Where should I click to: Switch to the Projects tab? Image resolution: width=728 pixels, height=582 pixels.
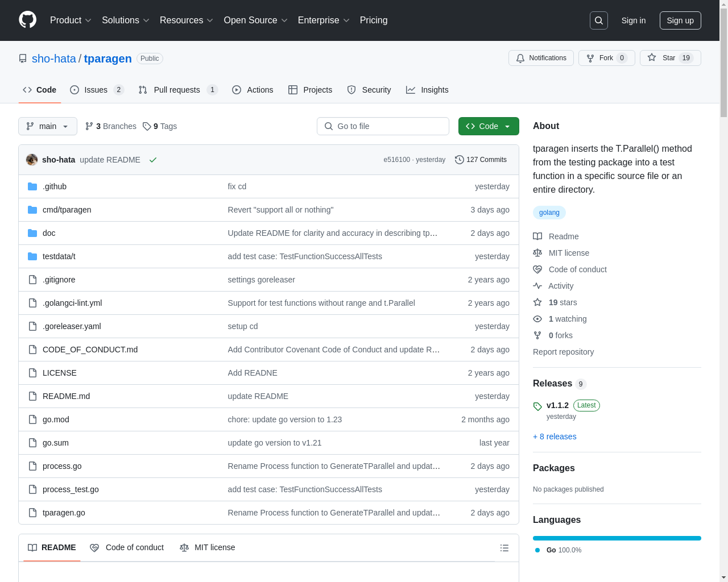310,90
